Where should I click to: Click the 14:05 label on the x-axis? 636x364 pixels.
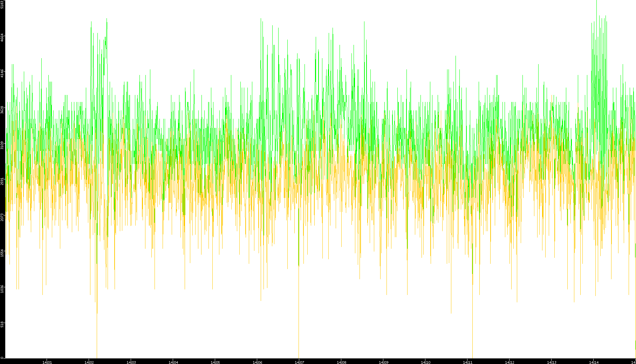tap(215, 362)
